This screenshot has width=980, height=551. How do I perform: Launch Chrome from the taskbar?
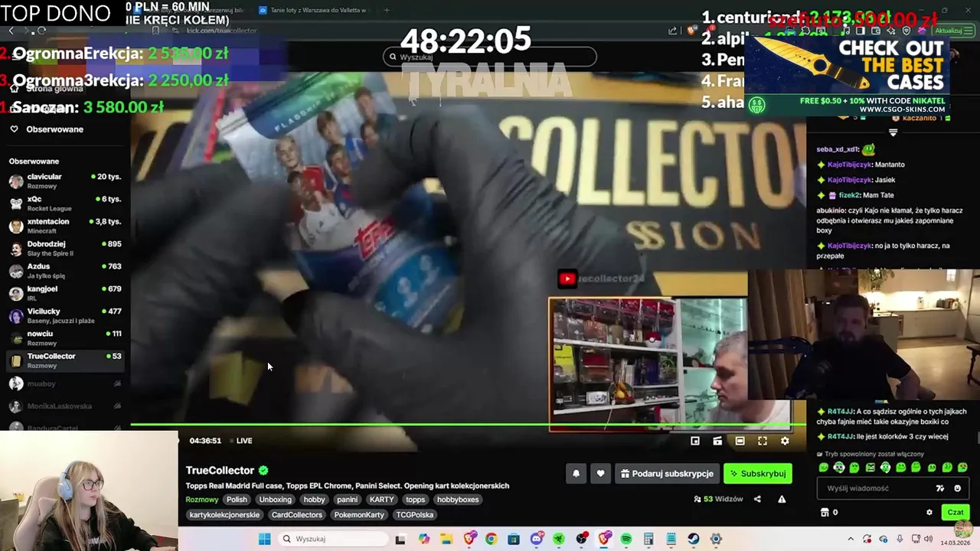tap(491, 539)
